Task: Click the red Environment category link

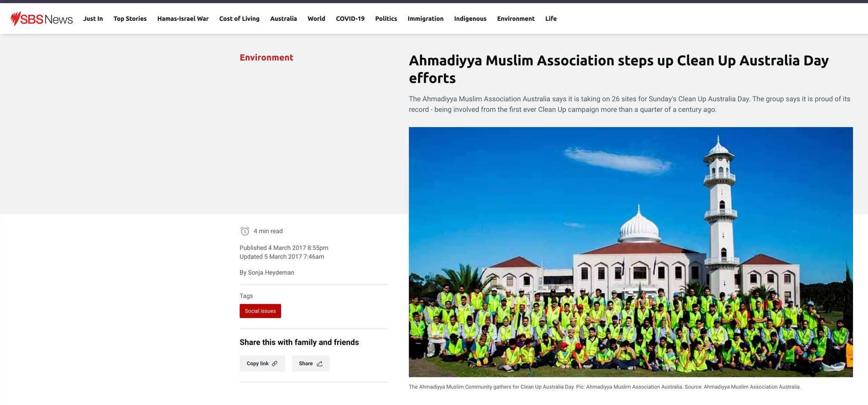Action: tap(267, 57)
